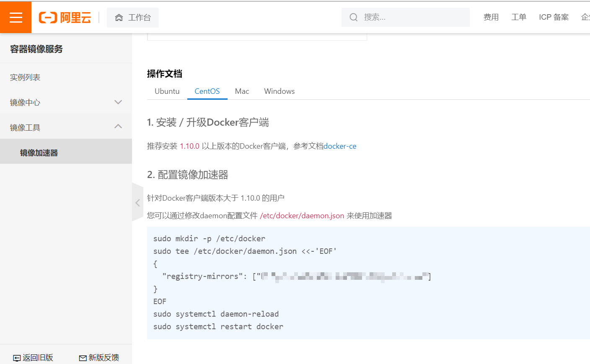This screenshot has width=590, height=364.
Task: Open the 费用 top menu
Action: point(491,17)
